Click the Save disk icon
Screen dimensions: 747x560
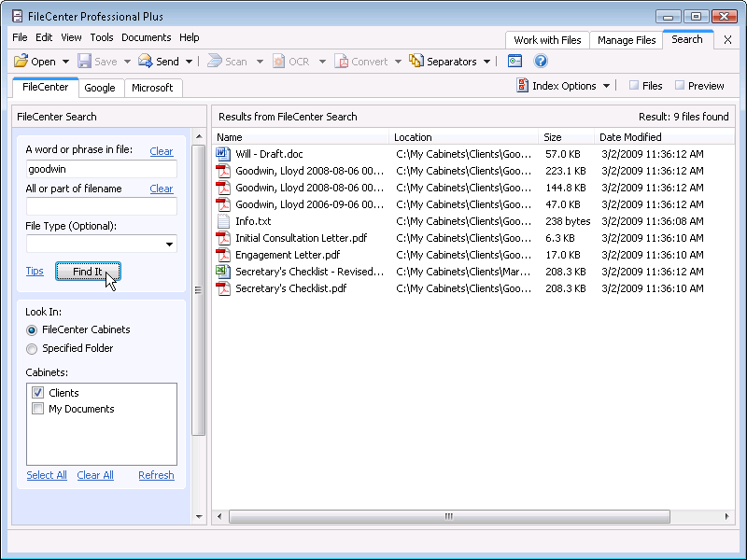[84, 61]
